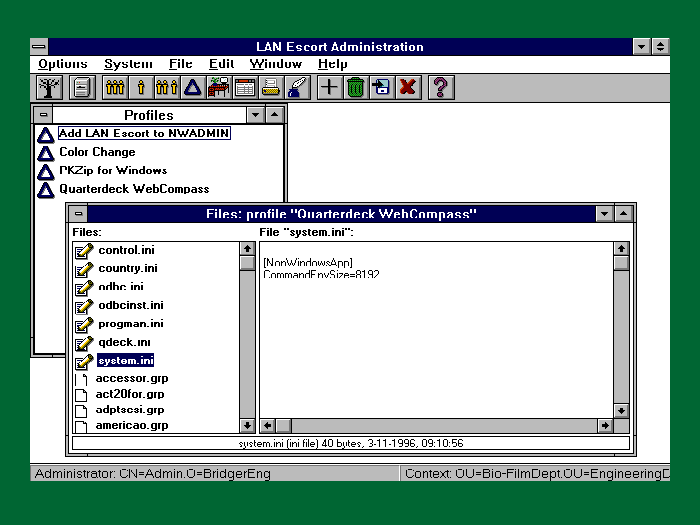The height and width of the screenshot is (525, 700).
Task: Click the file content horizontal scrollbar thumb
Action: click(283, 425)
